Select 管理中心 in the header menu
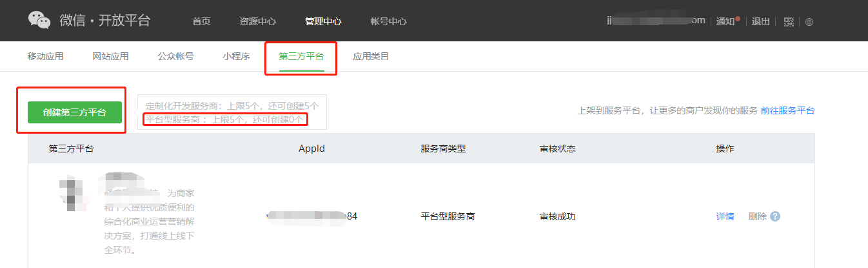 coord(323,21)
